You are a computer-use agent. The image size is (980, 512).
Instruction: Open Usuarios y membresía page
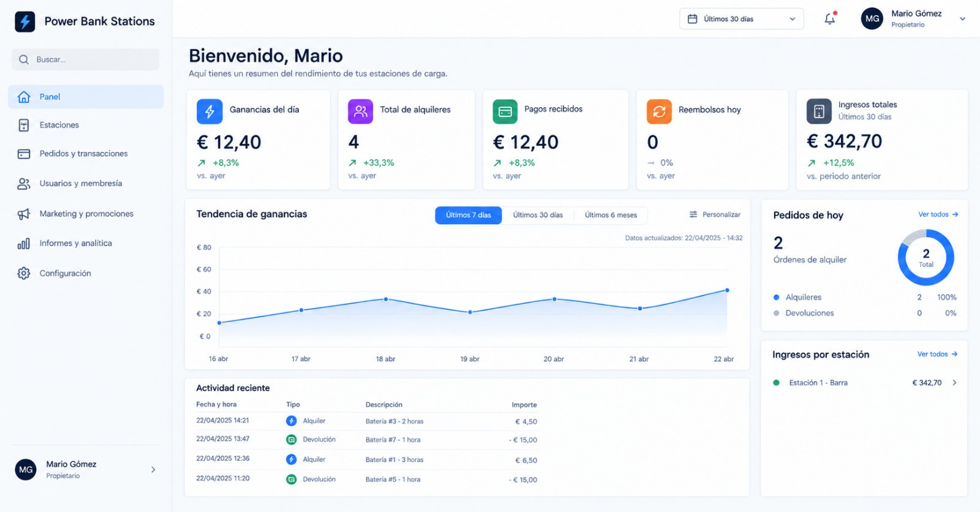click(x=86, y=184)
